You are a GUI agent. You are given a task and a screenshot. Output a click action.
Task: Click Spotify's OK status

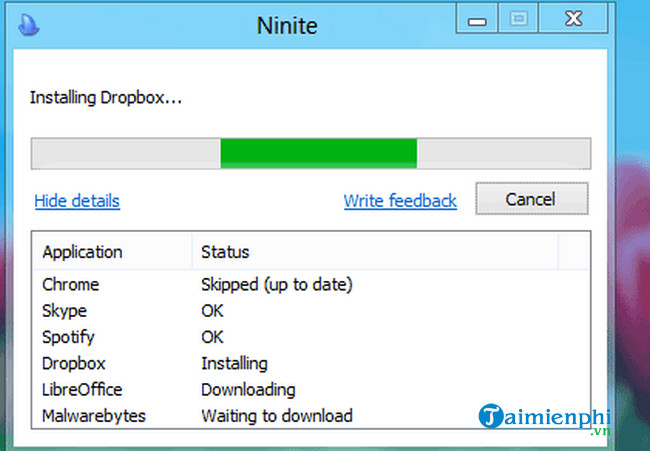coord(212,337)
